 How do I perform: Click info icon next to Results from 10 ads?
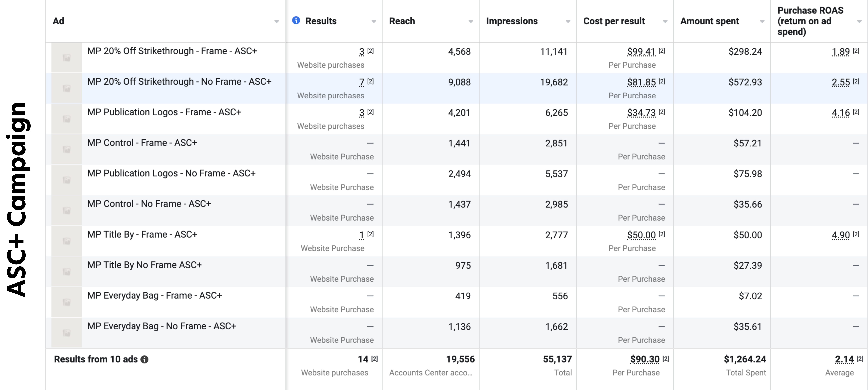[x=144, y=359]
